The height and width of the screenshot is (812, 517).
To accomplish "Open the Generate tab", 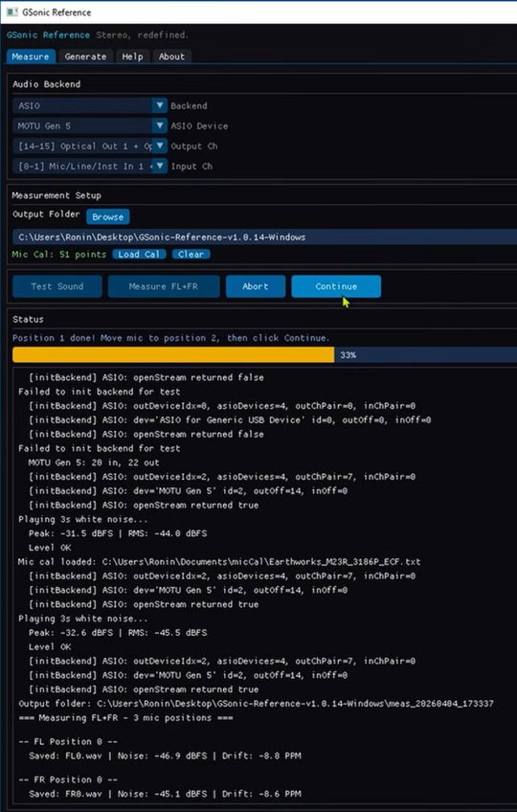I will click(x=85, y=56).
